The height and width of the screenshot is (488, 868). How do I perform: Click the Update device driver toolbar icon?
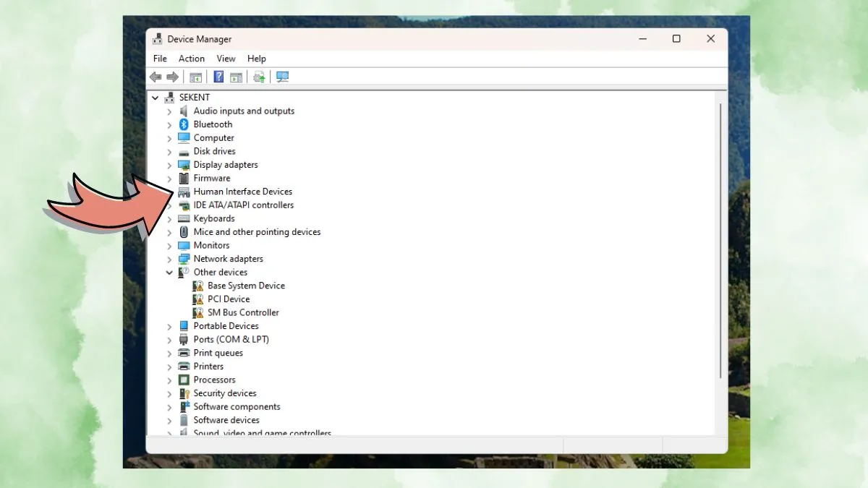click(x=259, y=77)
